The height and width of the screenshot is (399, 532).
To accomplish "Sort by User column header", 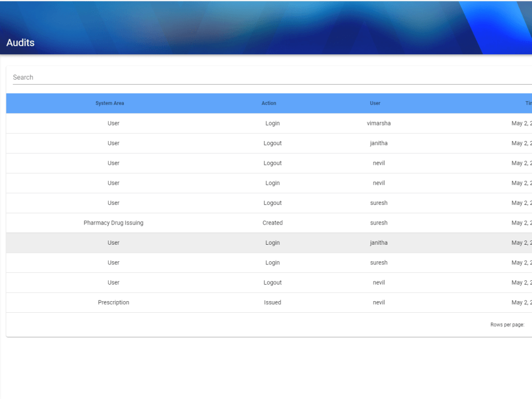I will [x=375, y=103].
